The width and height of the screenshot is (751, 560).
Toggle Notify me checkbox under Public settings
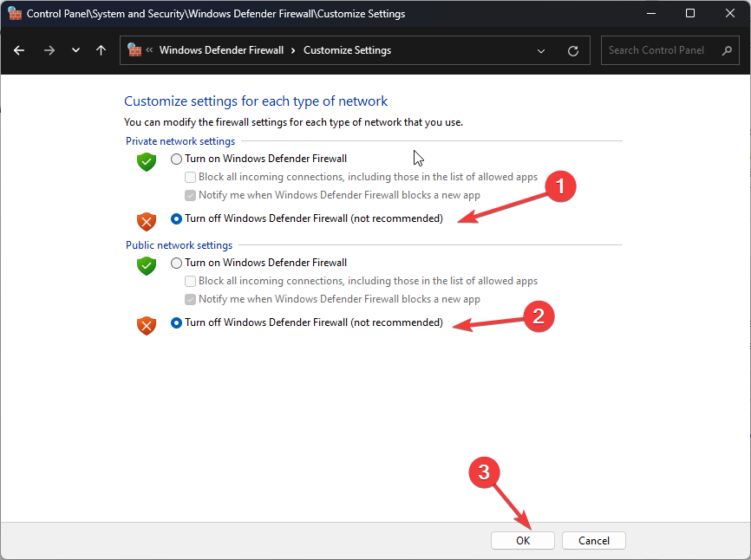point(190,299)
